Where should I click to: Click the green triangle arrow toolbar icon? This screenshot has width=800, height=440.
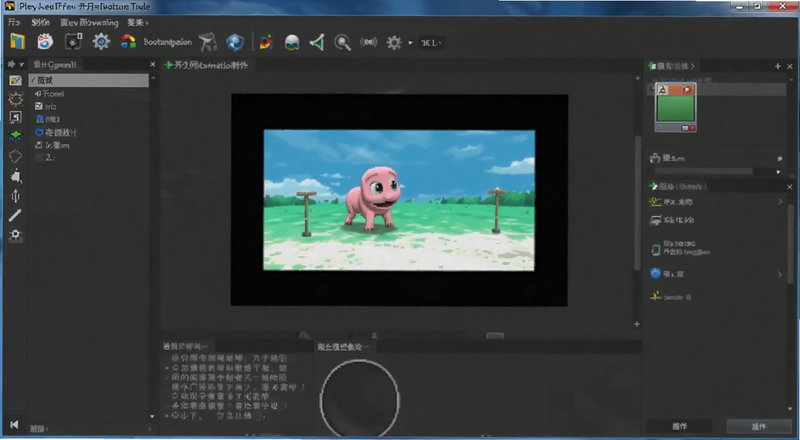[317, 42]
